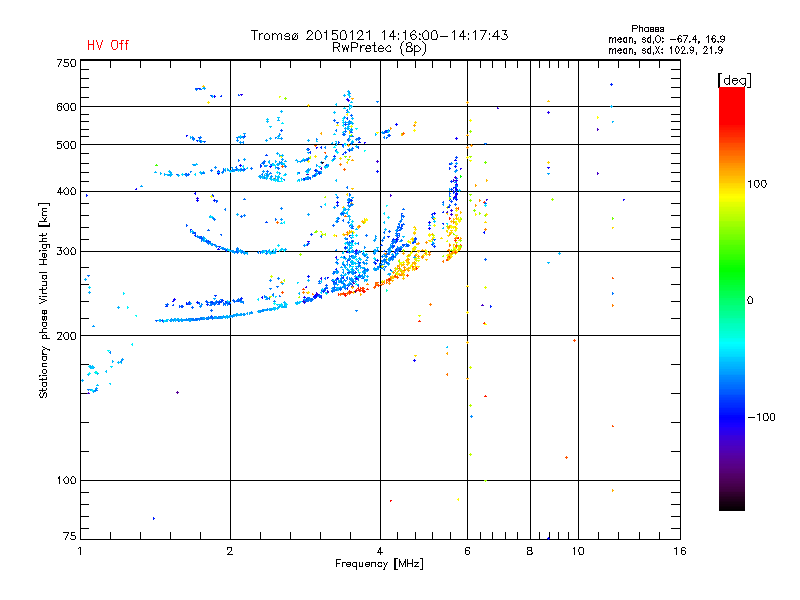
Task: Click the y-axis label "75"
Action: [70, 536]
